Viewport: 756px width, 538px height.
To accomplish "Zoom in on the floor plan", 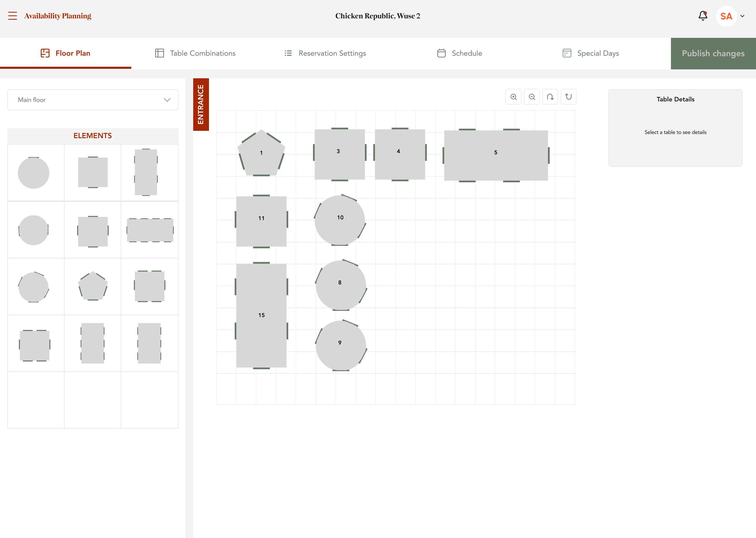I will pyautogui.click(x=513, y=97).
